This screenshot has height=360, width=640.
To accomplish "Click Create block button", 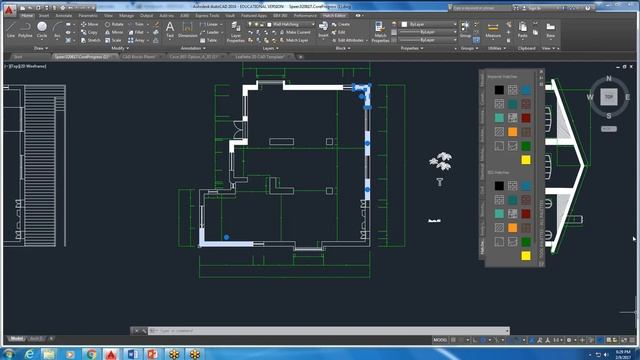I will [x=340, y=24].
